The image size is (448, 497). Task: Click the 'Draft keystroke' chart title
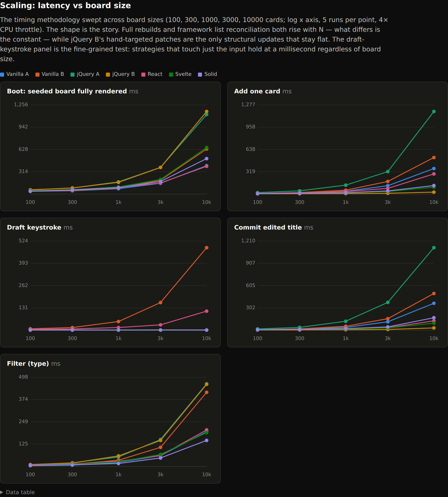(x=34, y=228)
